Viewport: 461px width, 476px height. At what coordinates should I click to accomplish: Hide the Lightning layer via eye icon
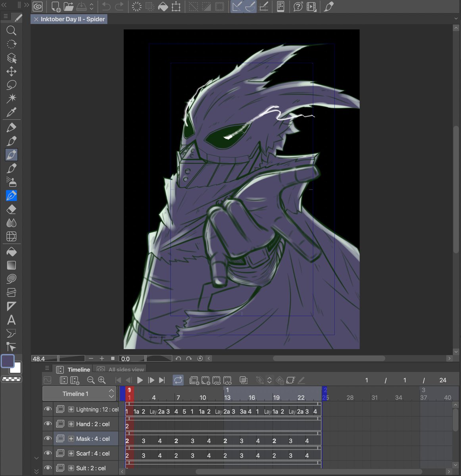(x=48, y=409)
